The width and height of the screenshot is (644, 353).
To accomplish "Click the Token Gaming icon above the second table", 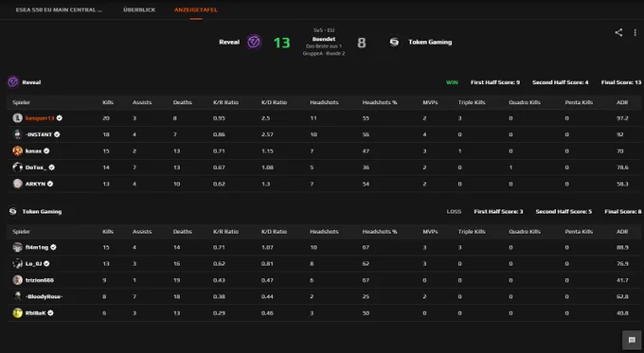I will coord(12,211).
